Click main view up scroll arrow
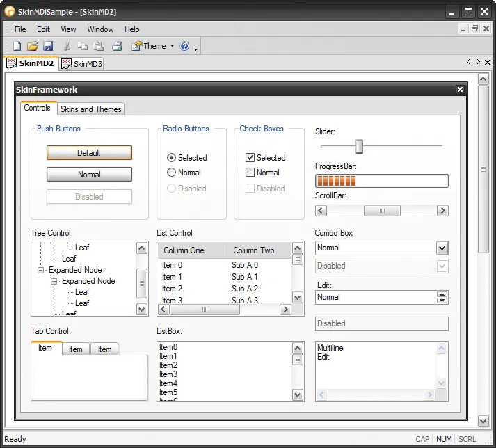The image size is (496, 448). click(483, 79)
